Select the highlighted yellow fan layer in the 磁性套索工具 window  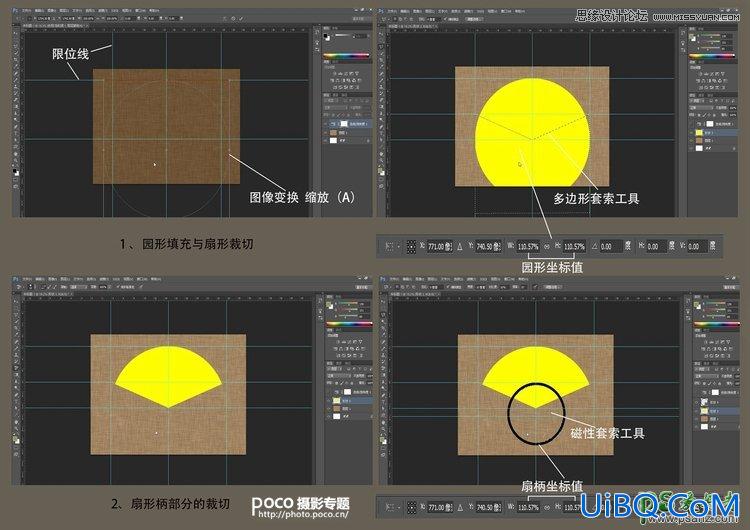click(716, 411)
